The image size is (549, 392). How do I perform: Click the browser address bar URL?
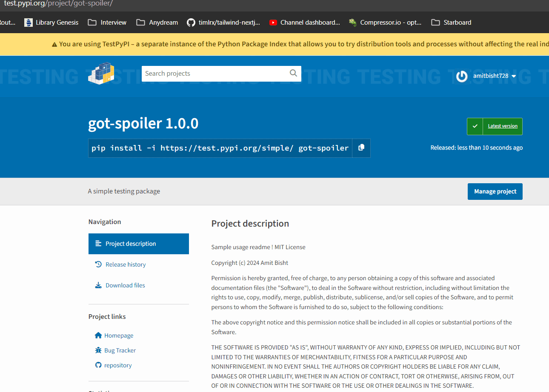point(58,4)
